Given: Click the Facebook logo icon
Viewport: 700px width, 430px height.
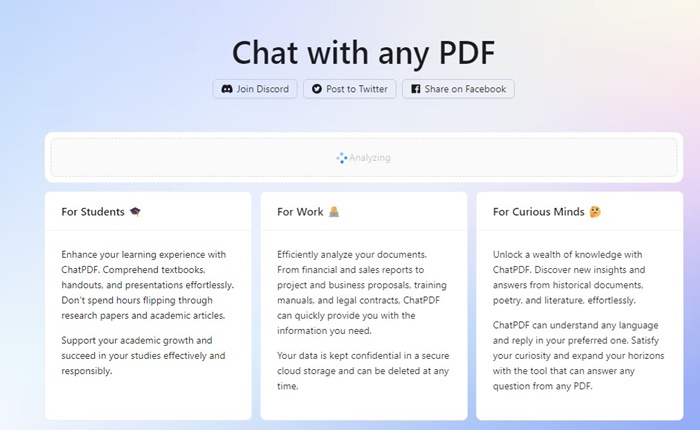Looking at the screenshot, I should point(415,89).
